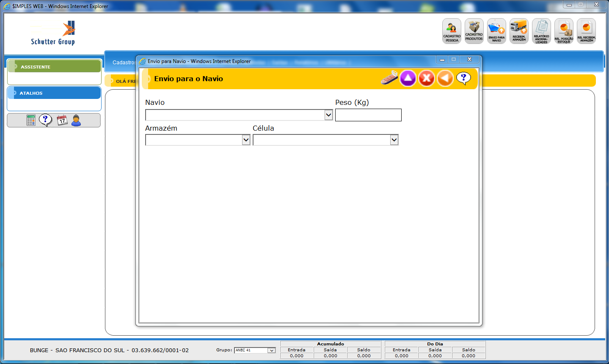The height and width of the screenshot is (364, 609).
Task: Open the Armazém dropdown
Action: [246, 140]
